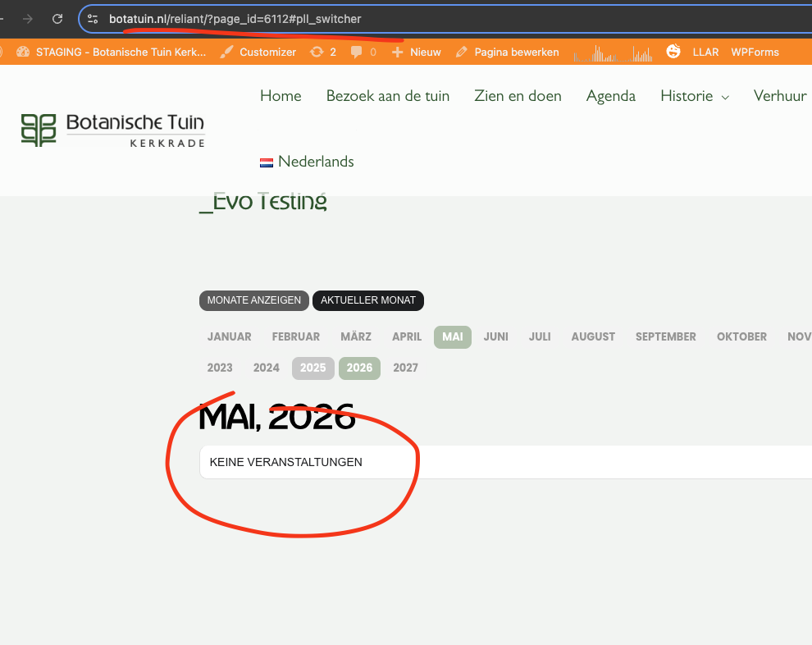Go to the Home page
This screenshot has height=645, width=812.
pyautogui.click(x=281, y=96)
